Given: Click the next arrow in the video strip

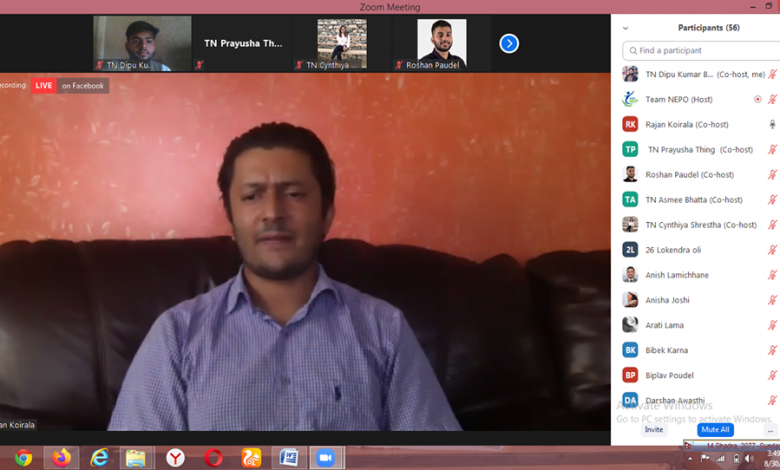Looking at the screenshot, I should (x=509, y=43).
